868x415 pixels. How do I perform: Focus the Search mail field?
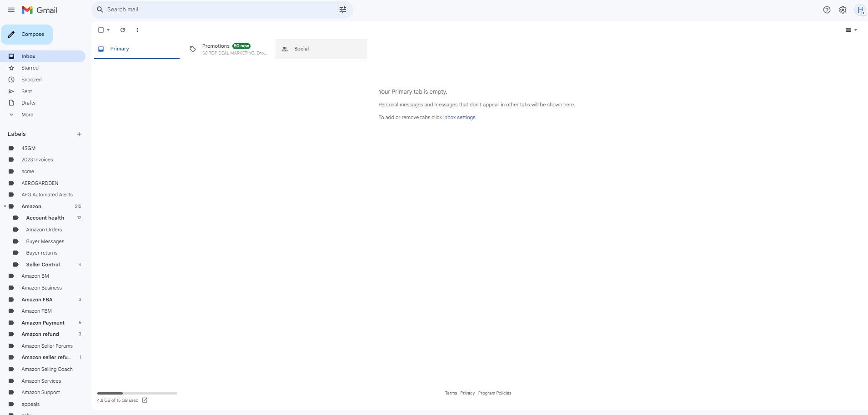tap(222, 10)
